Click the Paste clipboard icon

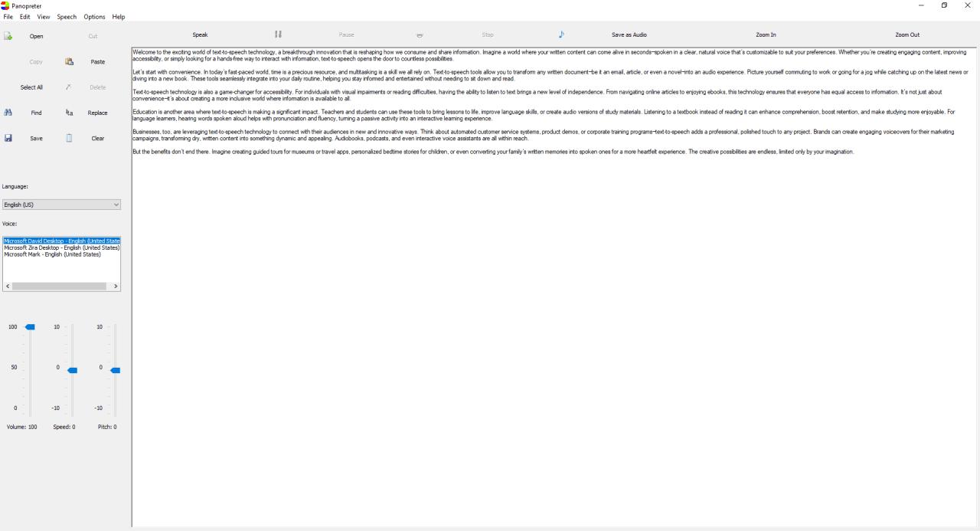click(x=70, y=61)
